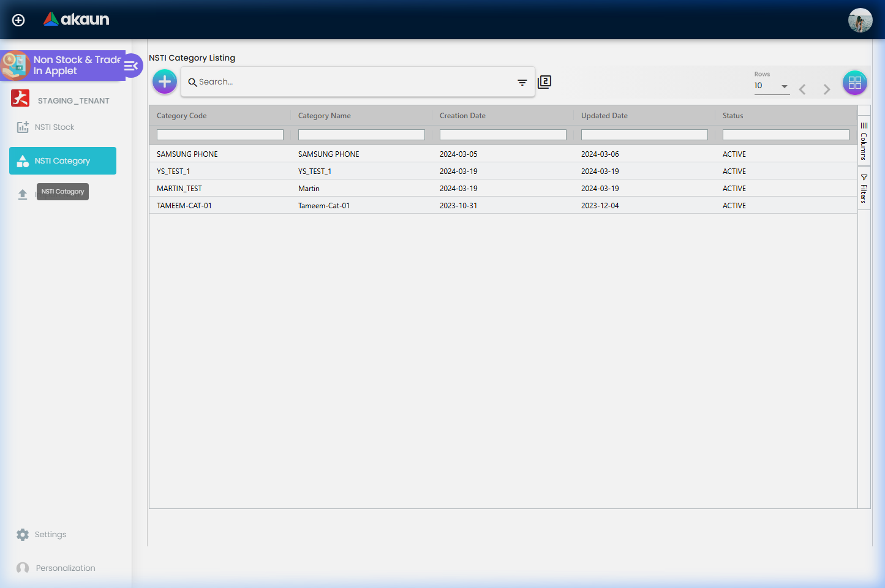Open the search filter options icon

(x=522, y=82)
